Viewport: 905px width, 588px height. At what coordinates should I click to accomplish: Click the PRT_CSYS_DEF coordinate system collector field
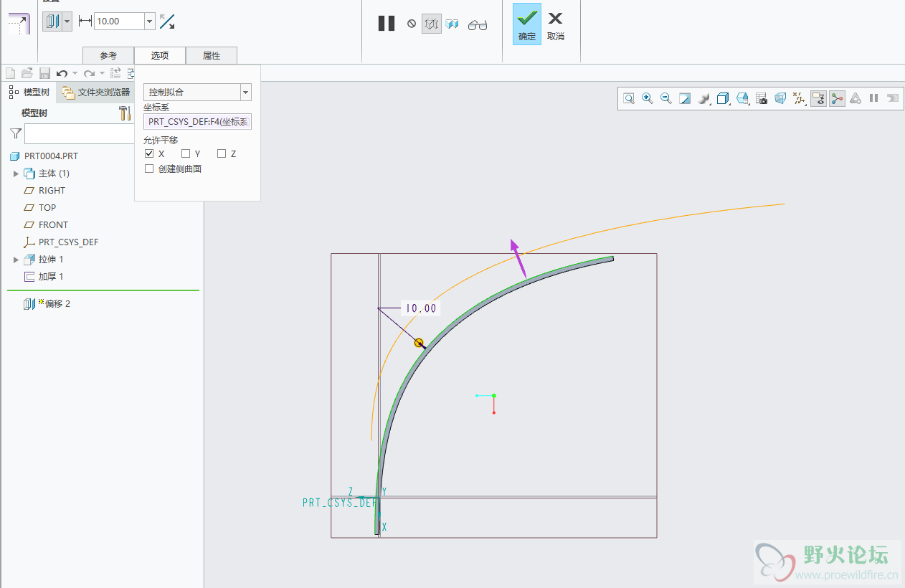[197, 121]
